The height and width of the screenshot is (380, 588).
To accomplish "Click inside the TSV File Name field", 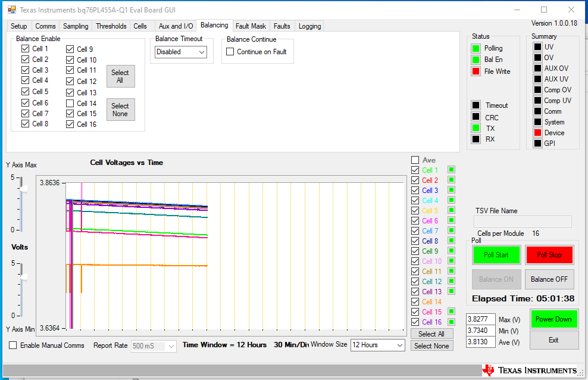I will (x=522, y=222).
